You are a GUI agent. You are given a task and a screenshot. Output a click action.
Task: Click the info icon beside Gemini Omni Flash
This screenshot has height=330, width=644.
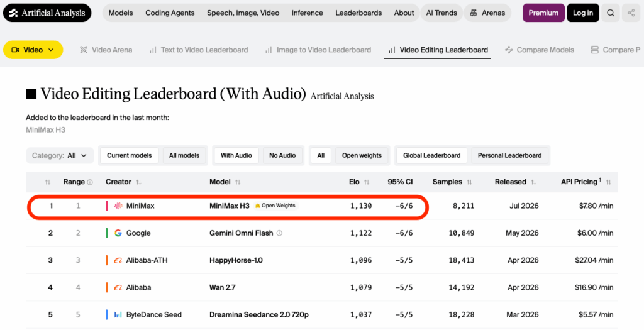(279, 233)
